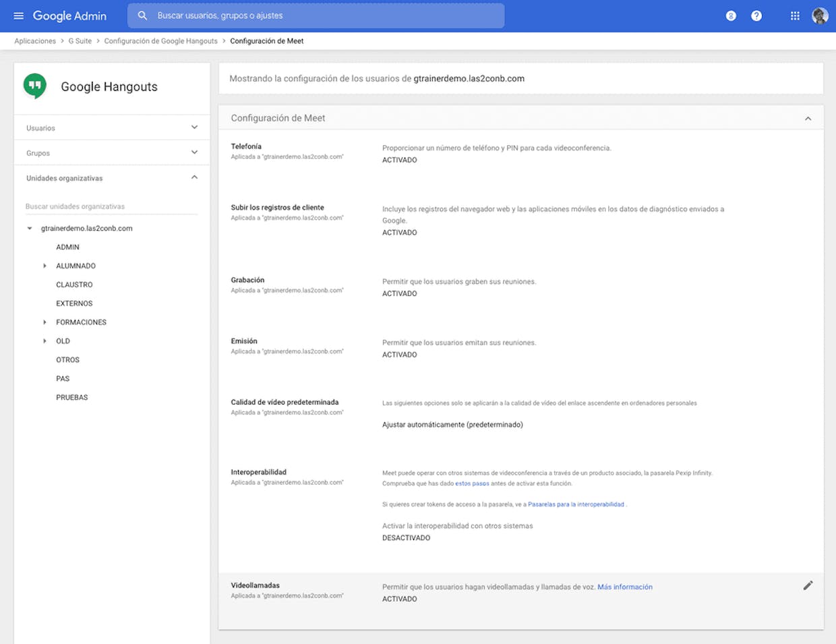This screenshot has height=644, width=836.
Task: Open Configuración de Google Hangouts breadcrumb
Action: (x=160, y=41)
